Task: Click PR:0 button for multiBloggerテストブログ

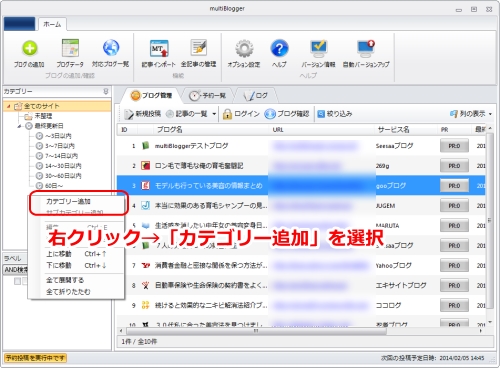Action: tap(454, 146)
